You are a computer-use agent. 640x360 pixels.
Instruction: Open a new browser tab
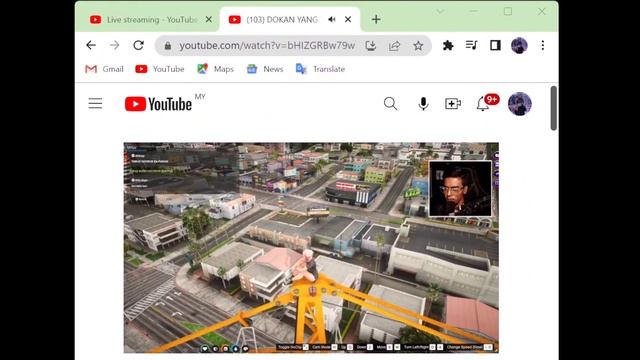click(376, 20)
